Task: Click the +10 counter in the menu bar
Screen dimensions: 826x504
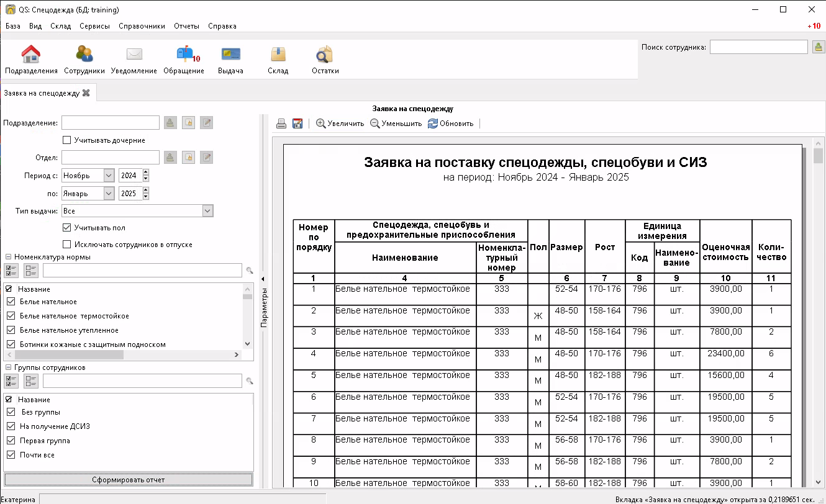Action: coord(814,26)
